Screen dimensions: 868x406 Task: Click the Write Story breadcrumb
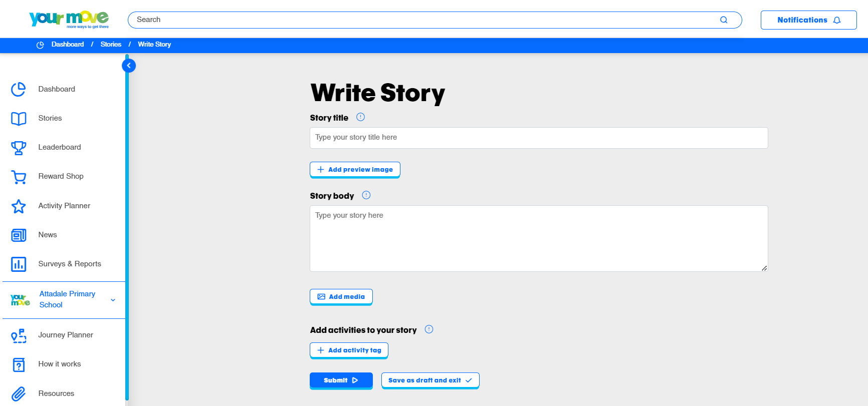(x=154, y=45)
